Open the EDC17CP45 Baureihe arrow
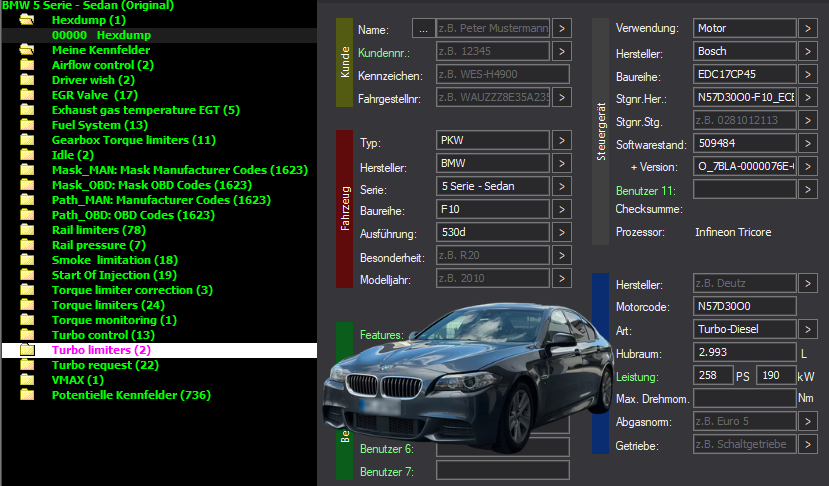829x486 pixels. (x=808, y=75)
